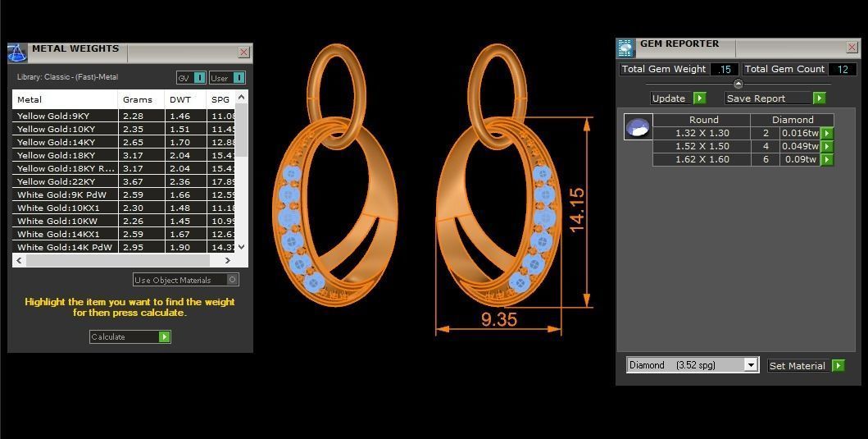Click the Update button

(x=679, y=98)
